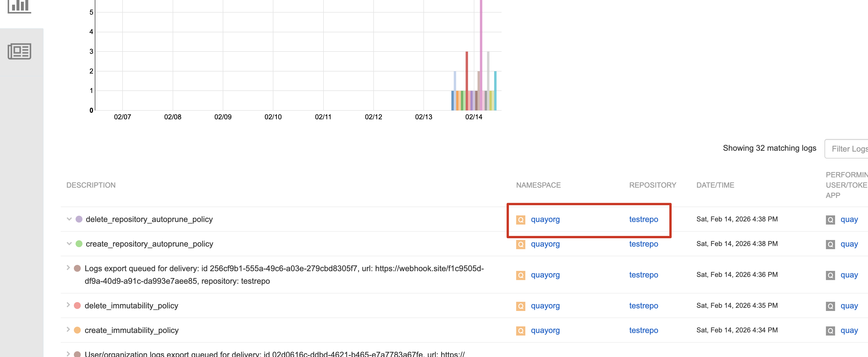This screenshot has width=868, height=357.
Task: Collapse the create_repository_autoprune_policy log row
Action: pos(69,243)
